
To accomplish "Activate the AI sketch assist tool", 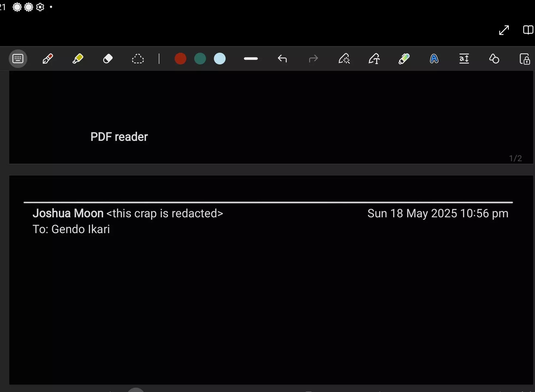I will (344, 59).
